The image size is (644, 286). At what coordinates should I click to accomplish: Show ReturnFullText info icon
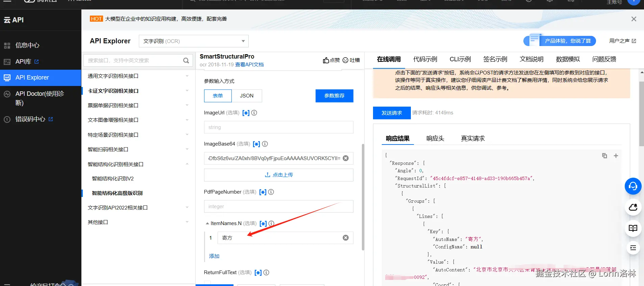point(266,272)
